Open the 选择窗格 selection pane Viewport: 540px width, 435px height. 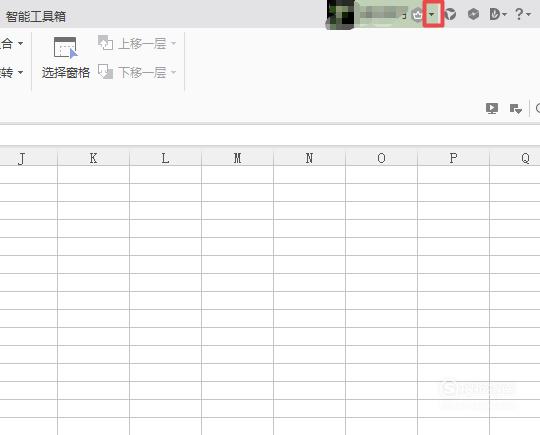click(65, 57)
